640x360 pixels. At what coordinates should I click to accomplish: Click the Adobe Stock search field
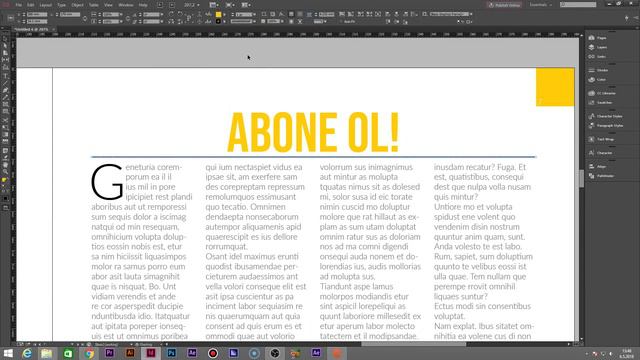click(x=578, y=5)
